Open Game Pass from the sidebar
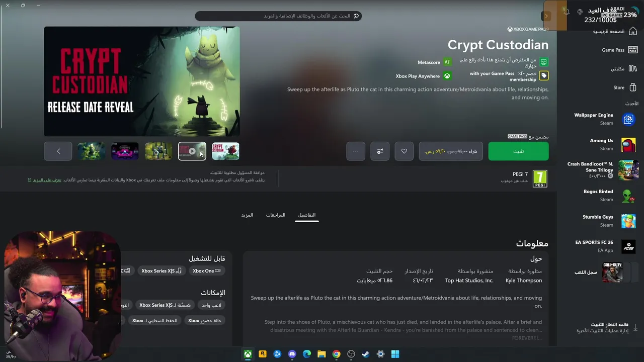 [x=620, y=50]
